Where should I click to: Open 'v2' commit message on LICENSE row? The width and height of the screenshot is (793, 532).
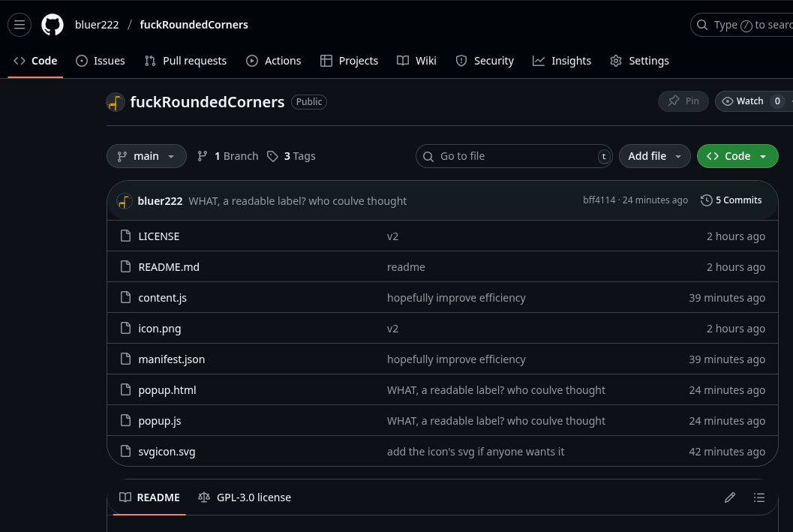[392, 236]
